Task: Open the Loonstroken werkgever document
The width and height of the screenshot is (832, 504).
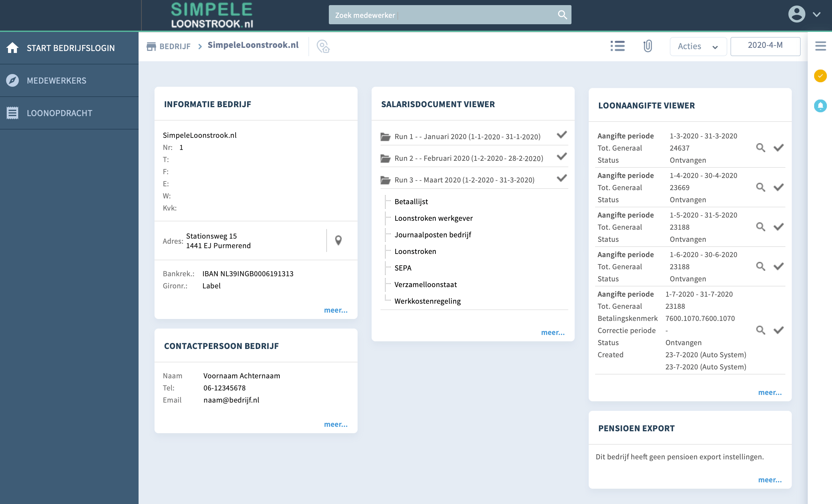Action: click(x=433, y=218)
